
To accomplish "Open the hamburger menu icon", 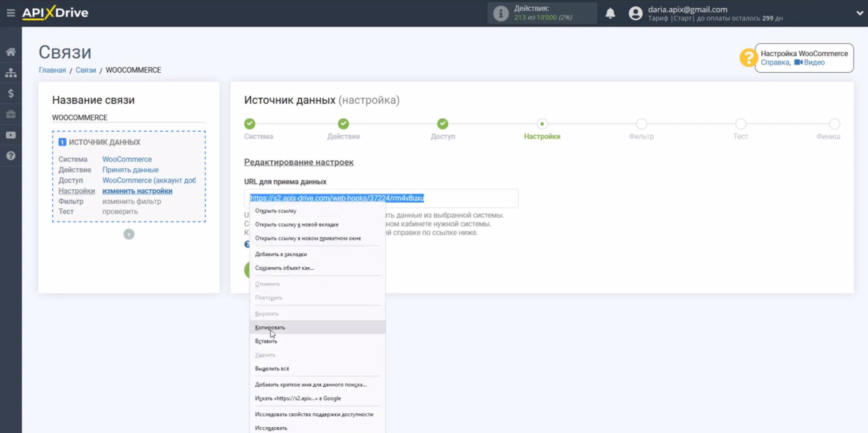I will coord(11,13).
